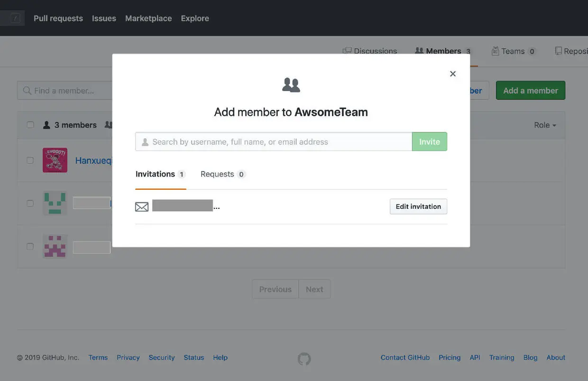Switch to the Members tab
Viewport: 588px width, 381px height.
point(443,51)
